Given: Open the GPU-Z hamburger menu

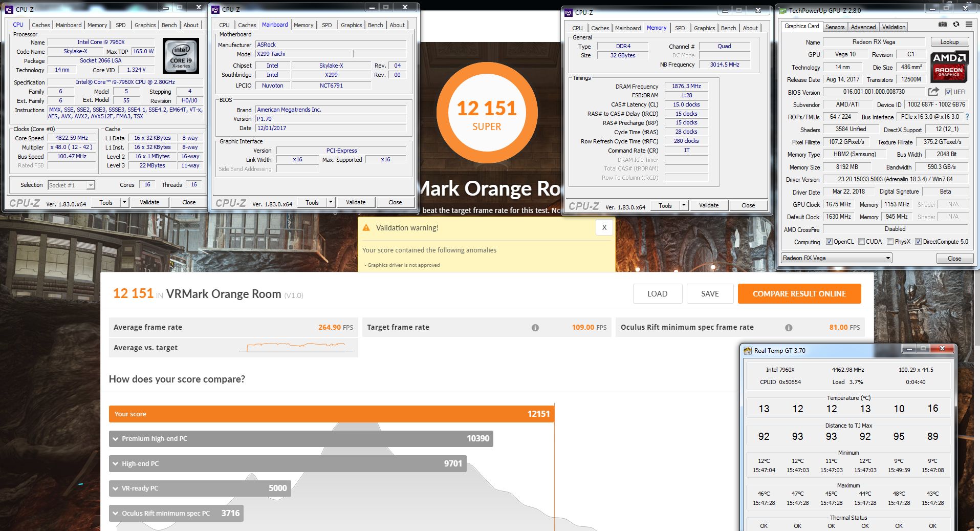Looking at the screenshot, I should 969,24.
